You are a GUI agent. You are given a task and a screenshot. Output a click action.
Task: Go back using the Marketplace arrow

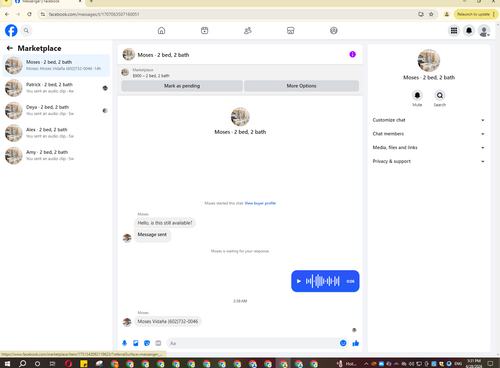[10, 48]
